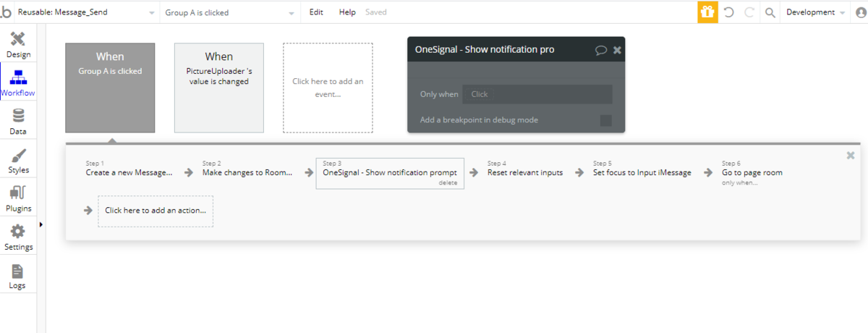This screenshot has width=868, height=333.
Task: Click the Bubble logo icon
Action: (7, 12)
